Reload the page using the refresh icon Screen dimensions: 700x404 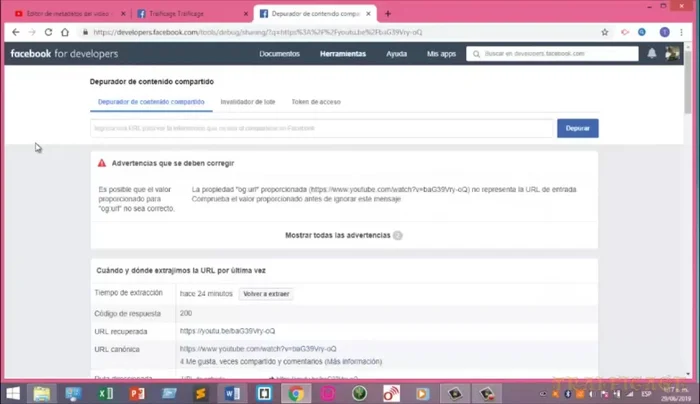(49, 32)
